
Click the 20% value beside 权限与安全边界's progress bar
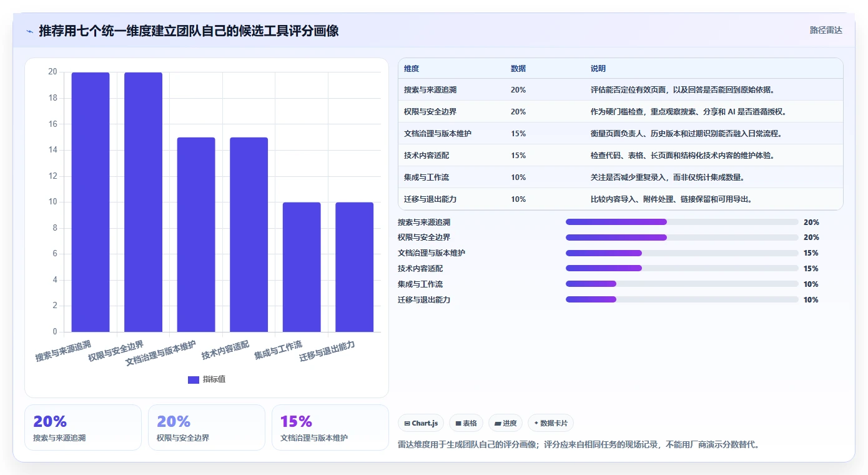point(811,237)
